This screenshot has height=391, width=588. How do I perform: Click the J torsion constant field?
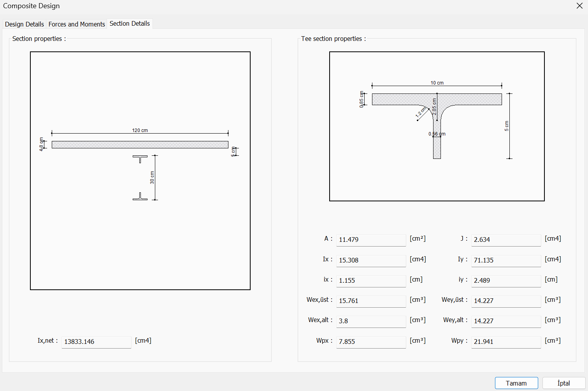click(506, 240)
